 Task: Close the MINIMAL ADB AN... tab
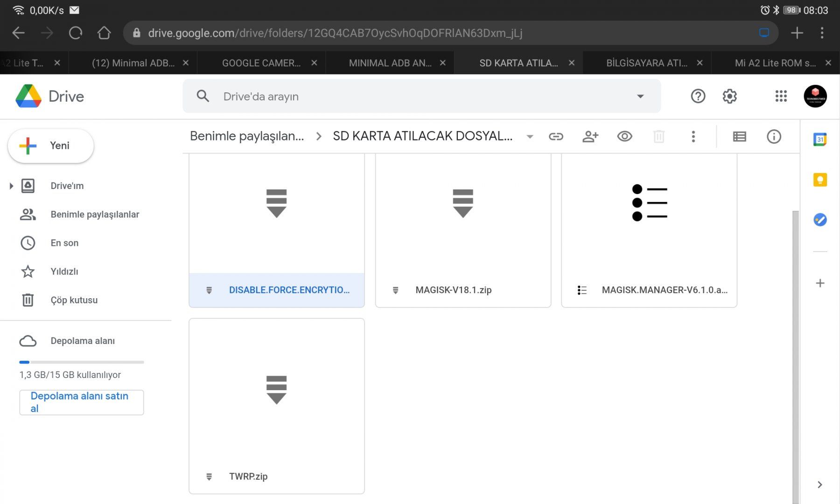[x=443, y=63]
